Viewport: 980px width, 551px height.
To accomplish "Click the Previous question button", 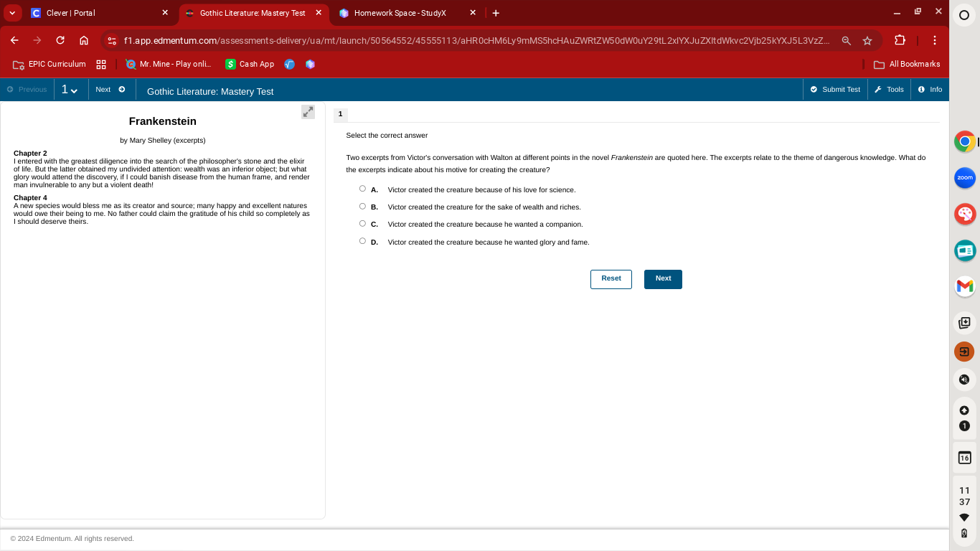I will [27, 90].
